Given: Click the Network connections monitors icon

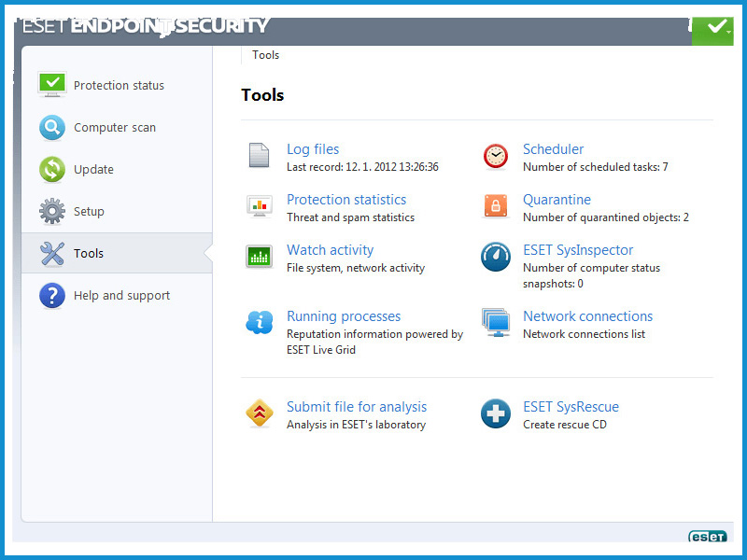Looking at the screenshot, I should coord(496,322).
